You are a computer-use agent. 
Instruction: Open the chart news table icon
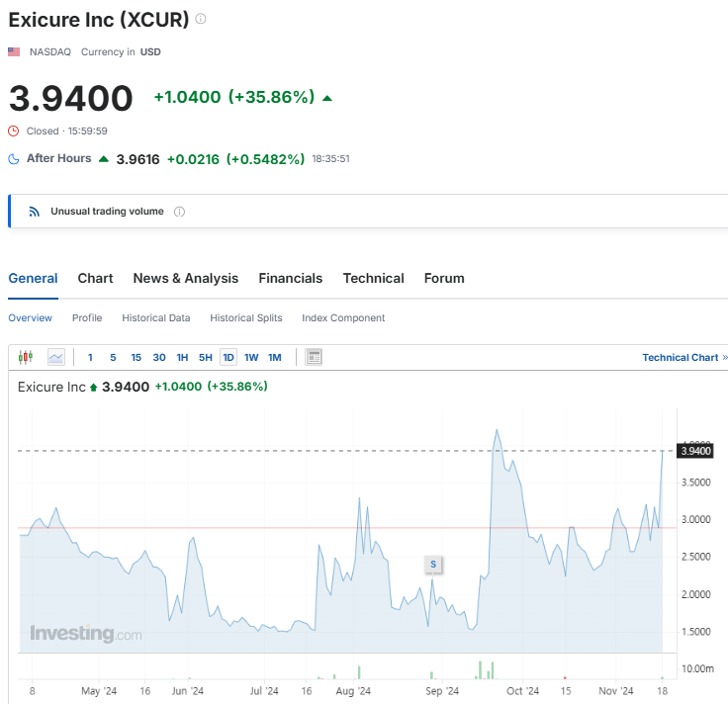[314, 357]
